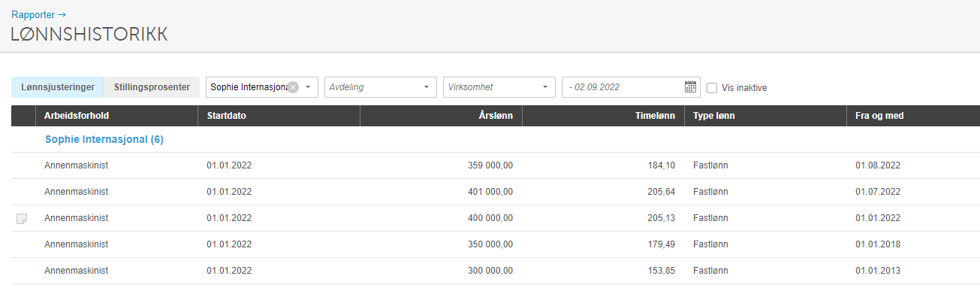The image size is (980, 288).
Task: Click Fastlønn in the 01.01.2018 row
Action: click(x=710, y=244)
